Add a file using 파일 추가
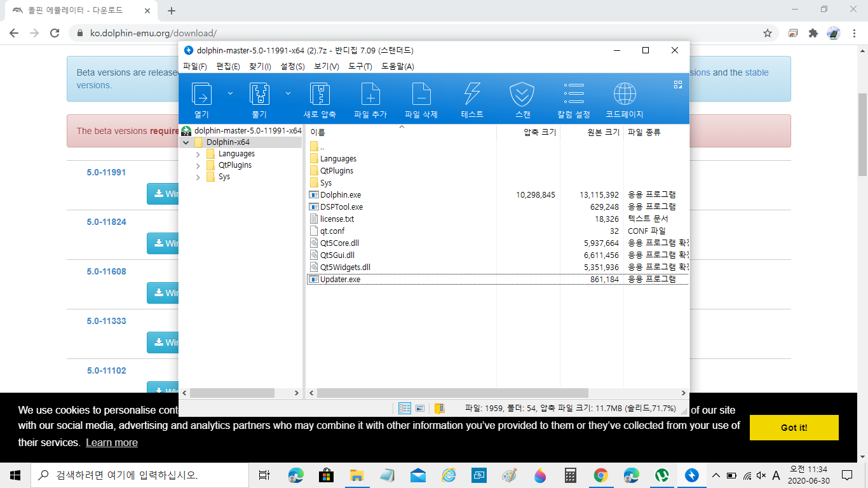The width and height of the screenshot is (868, 488). [370, 100]
